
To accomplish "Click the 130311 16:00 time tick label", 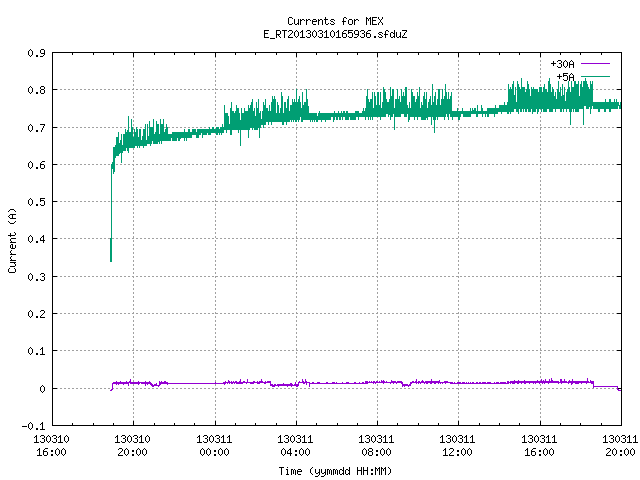I will tap(539, 446).
